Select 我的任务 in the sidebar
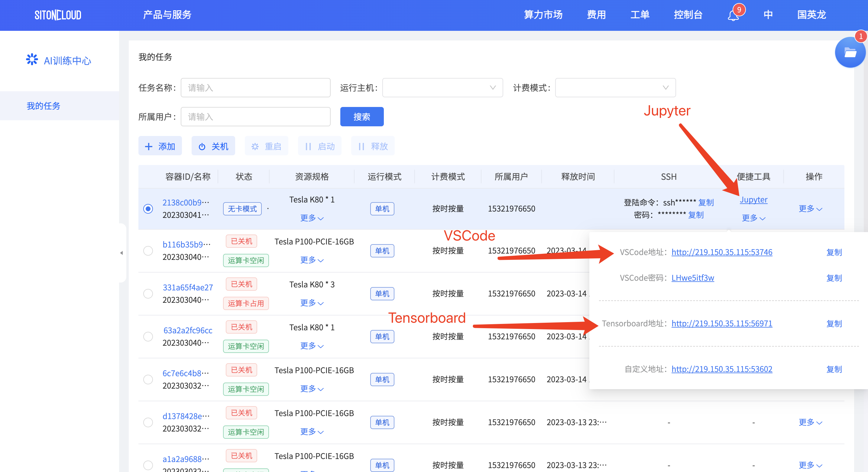The width and height of the screenshot is (868, 472). point(59,106)
